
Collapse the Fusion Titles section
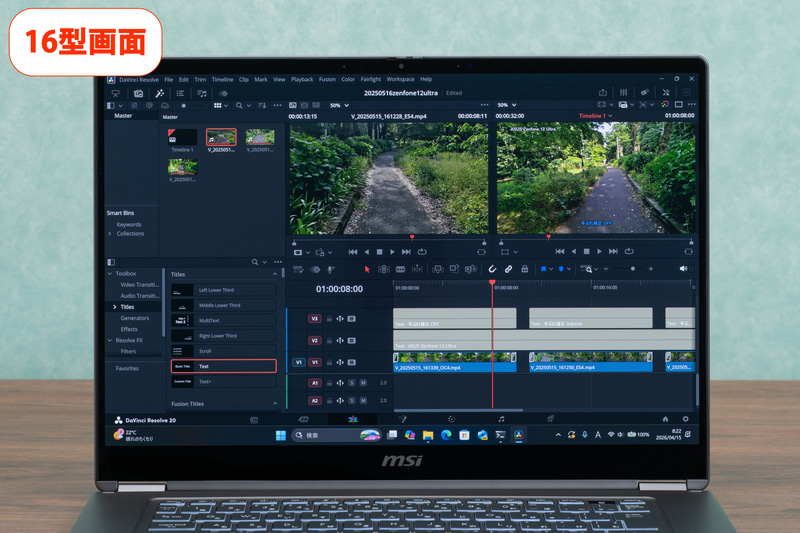click(x=275, y=403)
